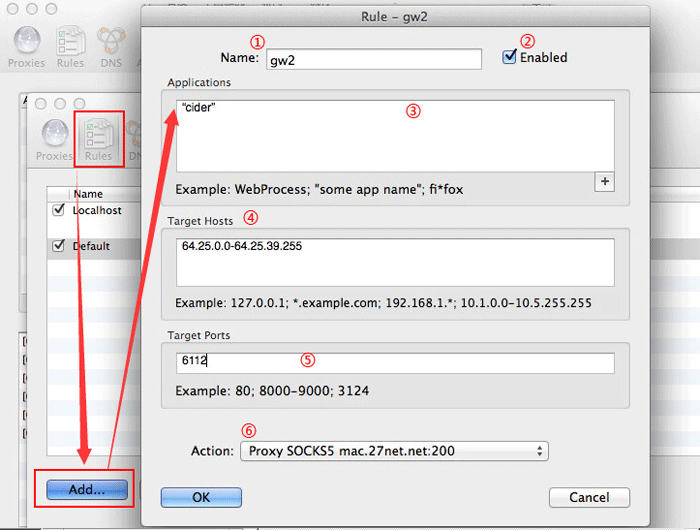Image resolution: width=700 pixels, height=530 pixels.
Task: Select the red-outlined Rules toolbar icon
Action: pyautogui.click(x=98, y=139)
